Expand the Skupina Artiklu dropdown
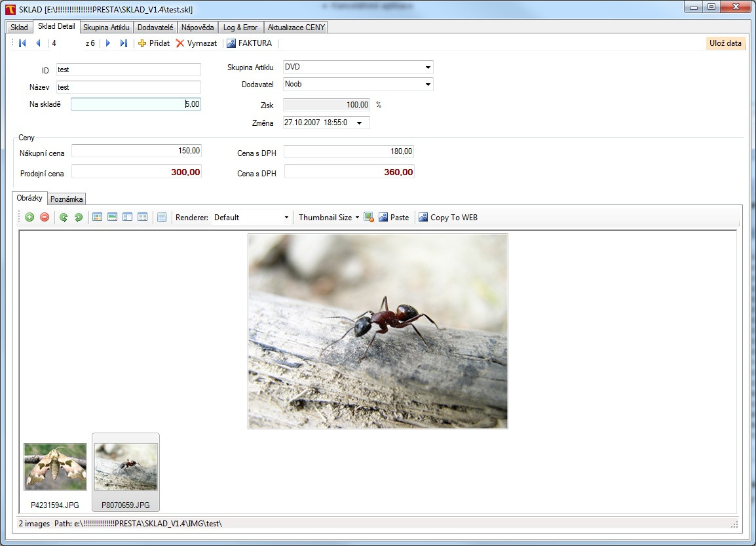This screenshot has width=756, height=546. click(428, 68)
